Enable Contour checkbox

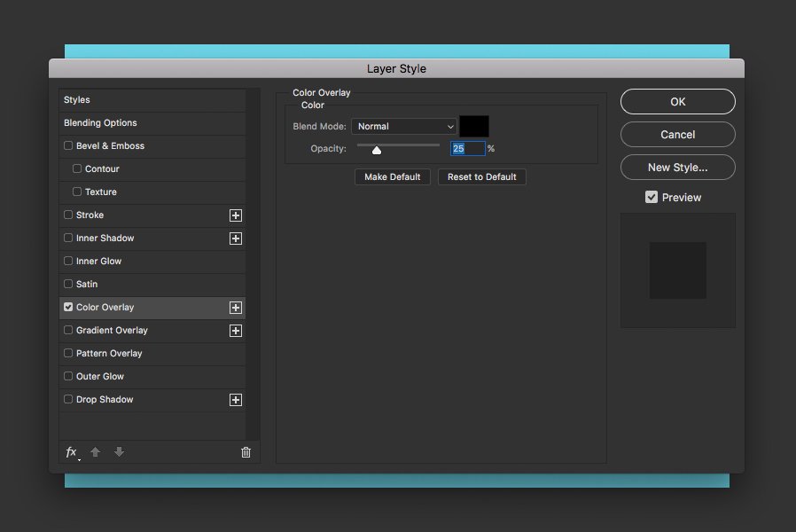[x=77, y=168]
